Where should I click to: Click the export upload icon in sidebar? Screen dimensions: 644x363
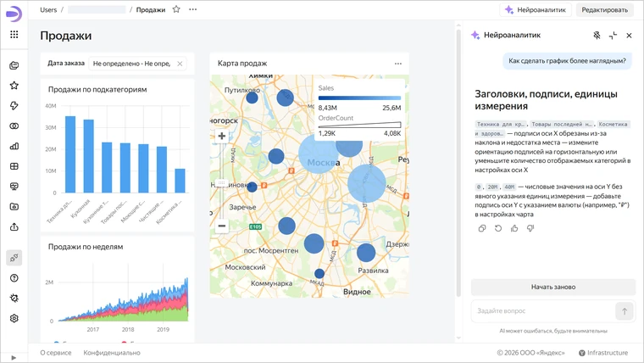14,226
